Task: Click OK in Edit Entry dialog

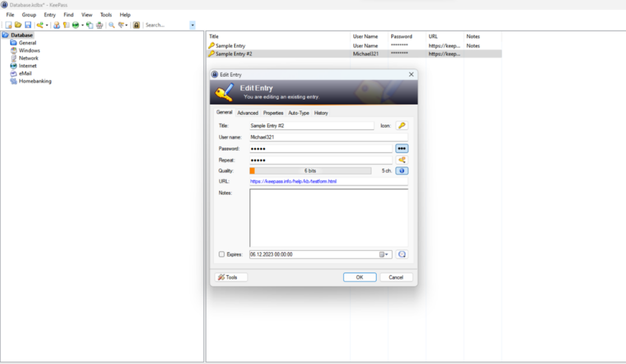Action: (359, 277)
